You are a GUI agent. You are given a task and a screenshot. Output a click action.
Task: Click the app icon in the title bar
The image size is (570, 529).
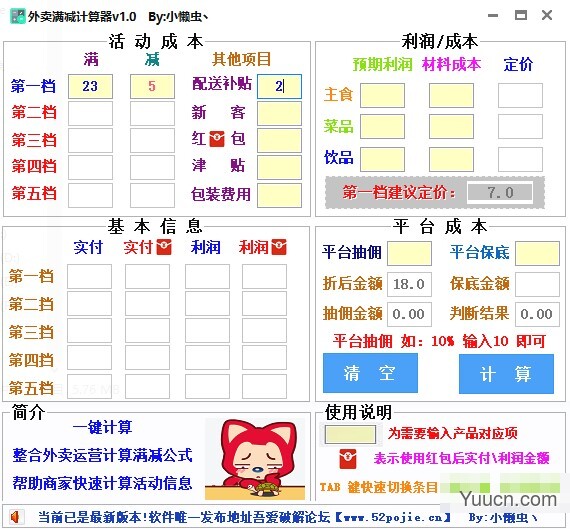coord(17,16)
